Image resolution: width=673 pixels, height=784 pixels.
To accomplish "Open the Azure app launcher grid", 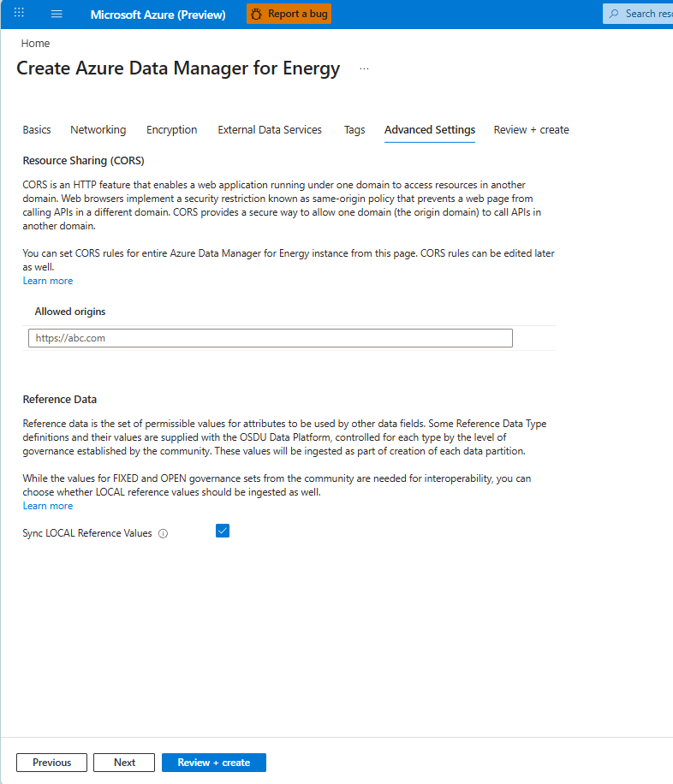I will (x=19, y=13).
